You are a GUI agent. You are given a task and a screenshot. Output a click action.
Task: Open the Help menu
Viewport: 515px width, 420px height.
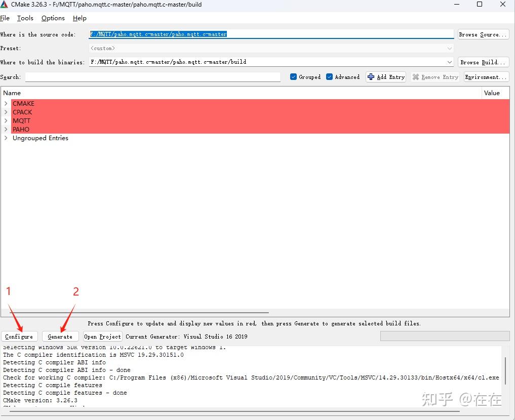(x=80, y=18)
